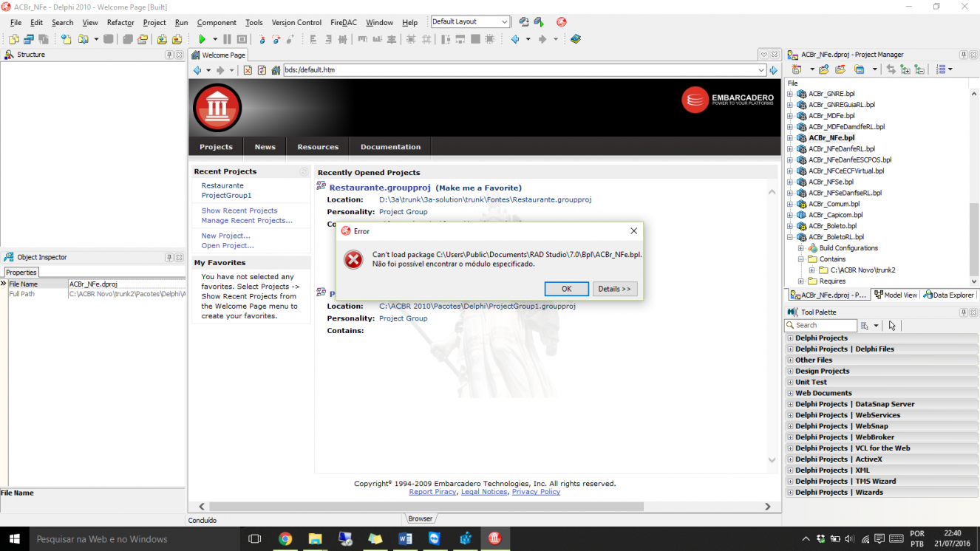Click the Tool Palette Search field
Screen dimensions: 980x551
pyautogui.click(x=820, y=325)
